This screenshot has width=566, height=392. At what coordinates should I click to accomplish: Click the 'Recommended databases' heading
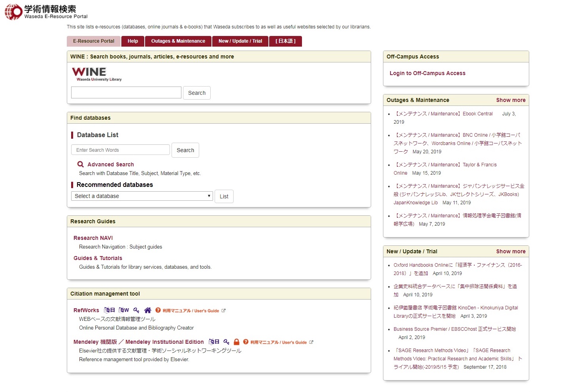pos(115,185)
